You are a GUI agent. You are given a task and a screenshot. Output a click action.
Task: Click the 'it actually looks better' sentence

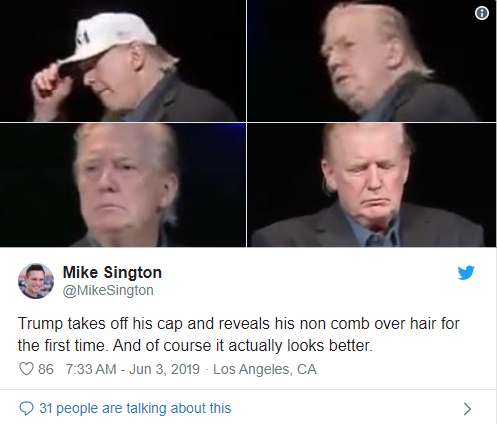click(294, 346)
